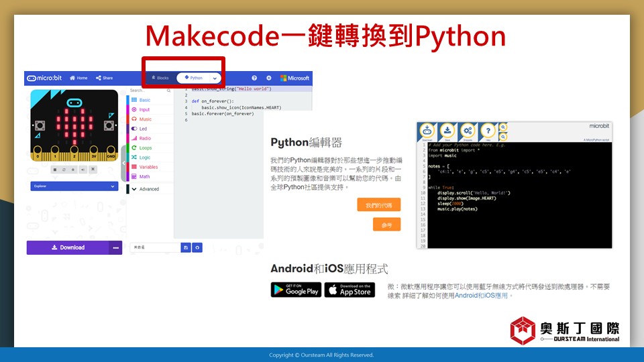This screenshot has height=362, width=644.
Task: Stop the simulator with the stop button
Action: 54,170
